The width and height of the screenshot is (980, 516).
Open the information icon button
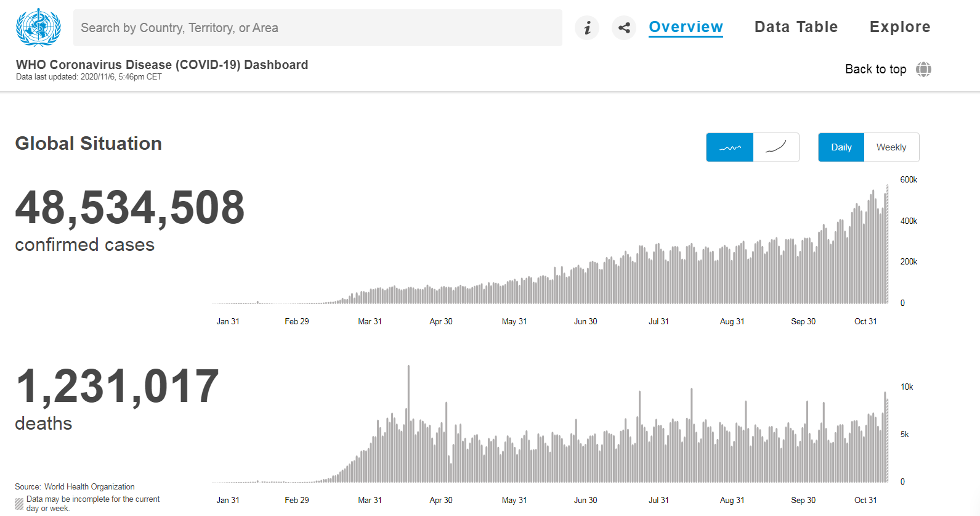587,28
